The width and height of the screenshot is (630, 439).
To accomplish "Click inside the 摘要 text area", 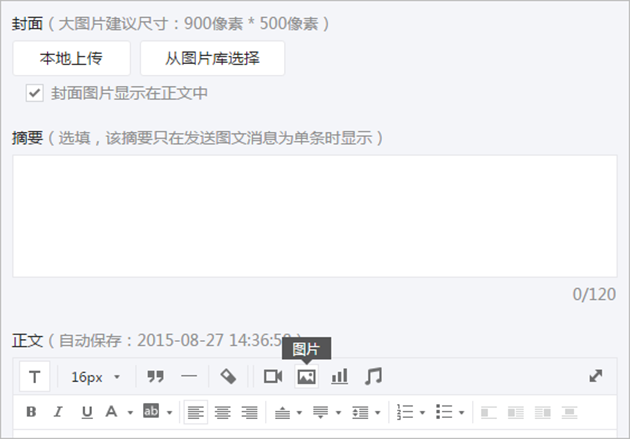I will pos(315,216).
